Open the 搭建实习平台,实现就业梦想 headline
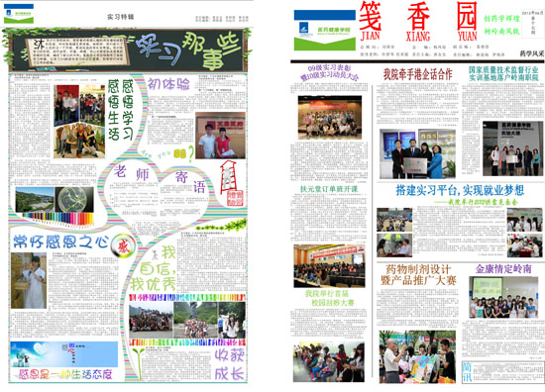Image resolution: width=545 pixels, height=392 pixels. point(460,190)
